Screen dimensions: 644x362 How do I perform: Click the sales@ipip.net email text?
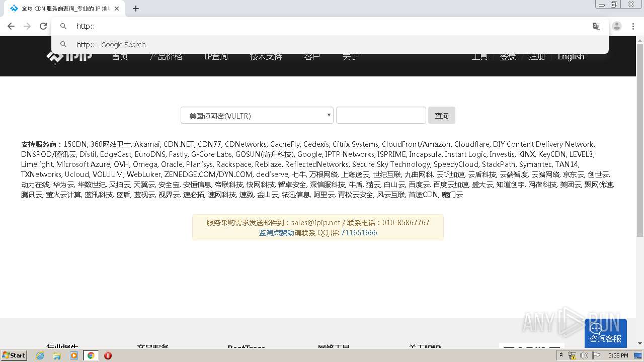click(315, 222)
